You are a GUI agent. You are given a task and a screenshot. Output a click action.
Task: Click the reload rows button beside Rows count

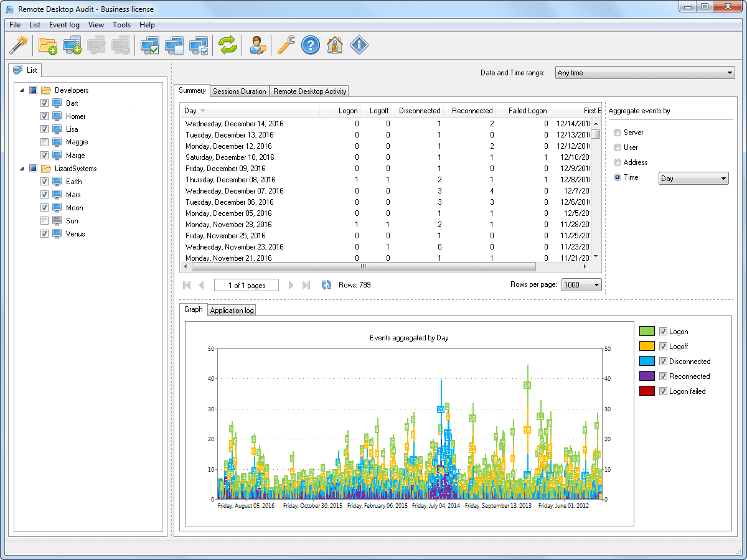click(326, 285)
